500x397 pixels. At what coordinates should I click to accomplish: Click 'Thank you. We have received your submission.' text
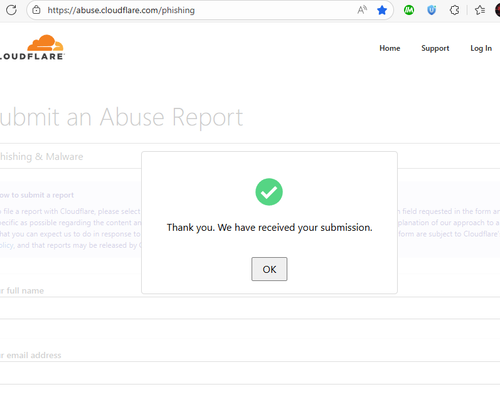(x=269, y=227)
